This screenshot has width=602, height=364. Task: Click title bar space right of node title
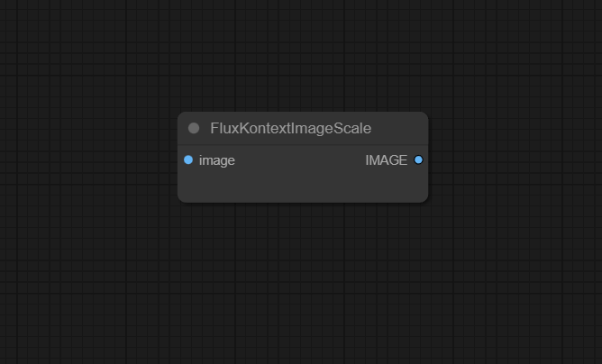tap(399, 129)
